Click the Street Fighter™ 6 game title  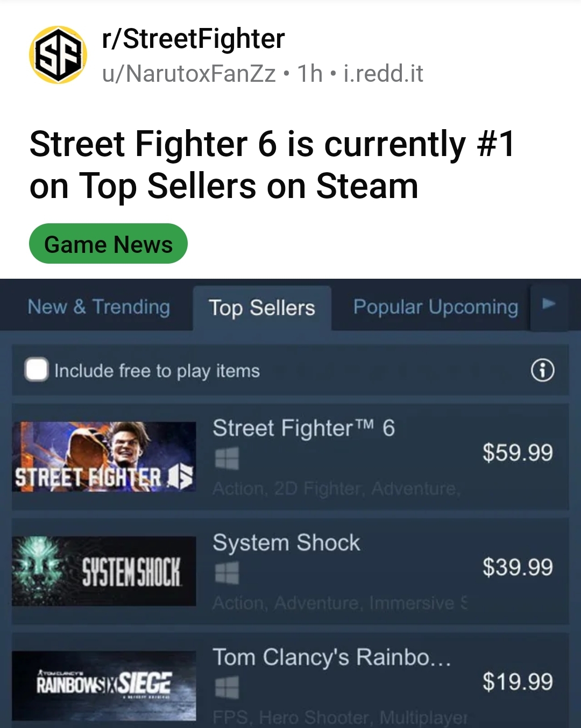point(304,428)
